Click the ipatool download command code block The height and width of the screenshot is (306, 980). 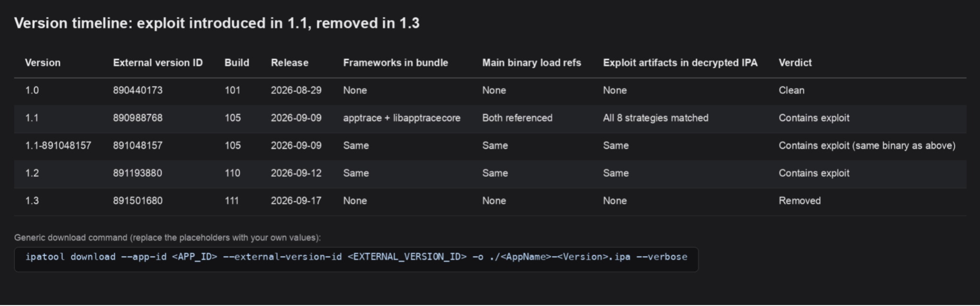click(356, 260)
